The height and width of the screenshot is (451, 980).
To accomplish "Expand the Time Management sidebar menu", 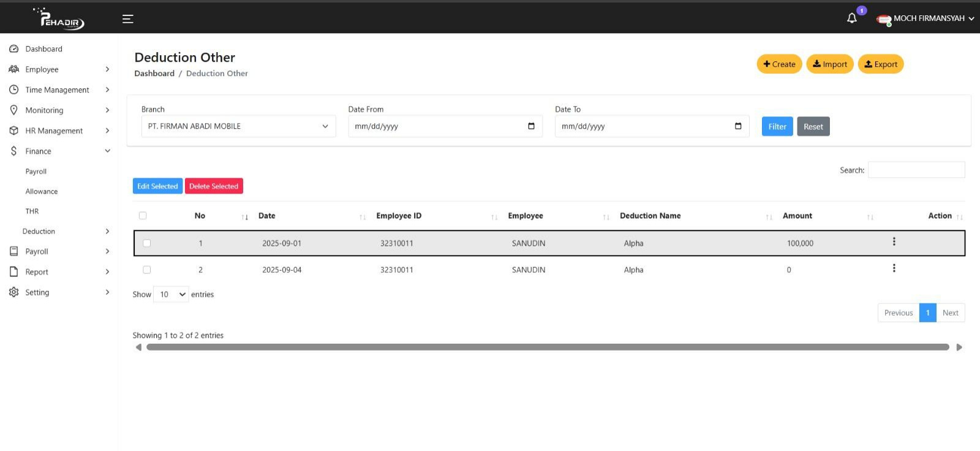I will click(x=58, y=90).
